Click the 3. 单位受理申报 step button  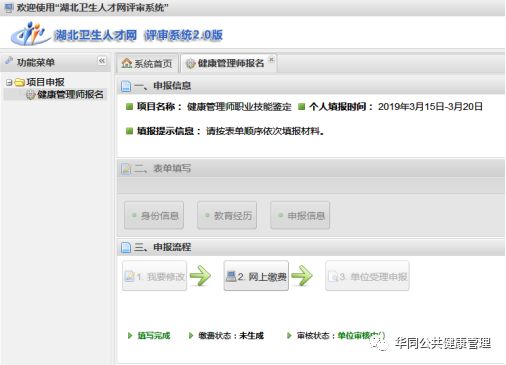tap(367, 276)
